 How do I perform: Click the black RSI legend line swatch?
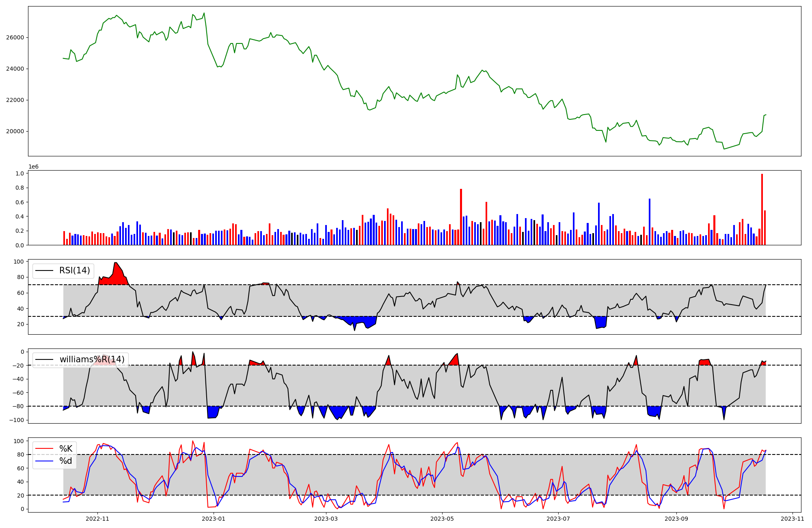pos(45,270)
